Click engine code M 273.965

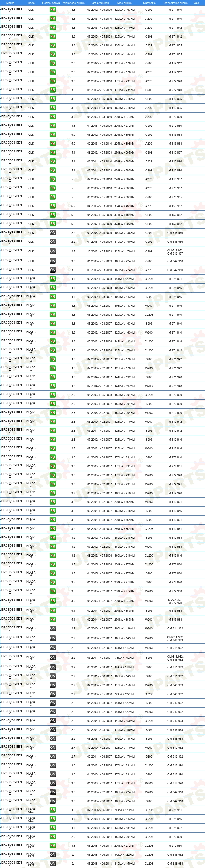tap(175, 197)
